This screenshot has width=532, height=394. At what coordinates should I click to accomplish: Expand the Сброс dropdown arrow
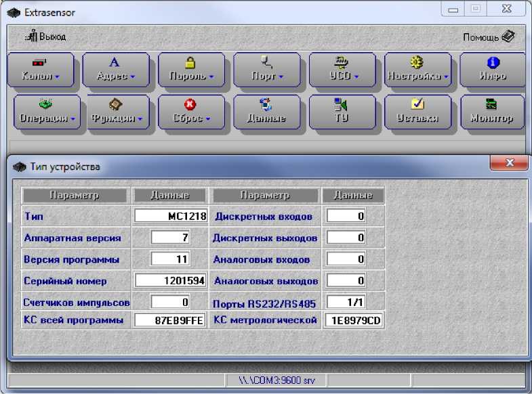[x=207, y=118]
